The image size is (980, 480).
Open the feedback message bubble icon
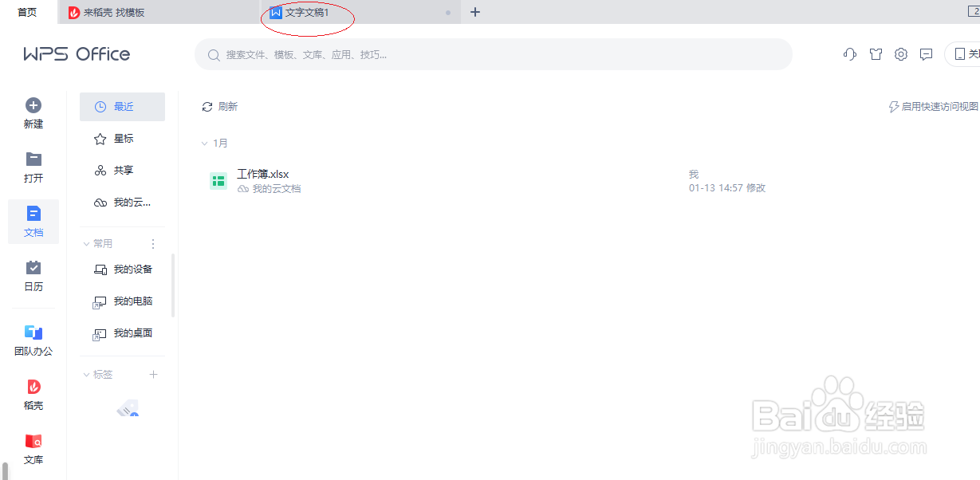(x=926, y=54)
